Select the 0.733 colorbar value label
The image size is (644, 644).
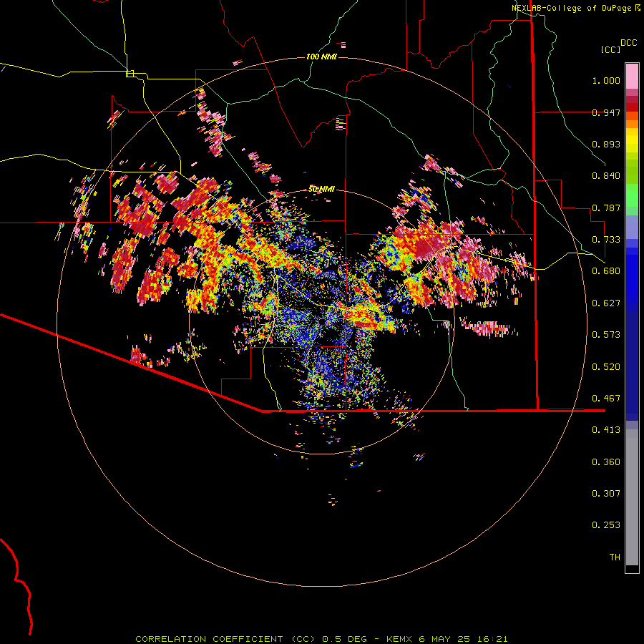[606, 240]
